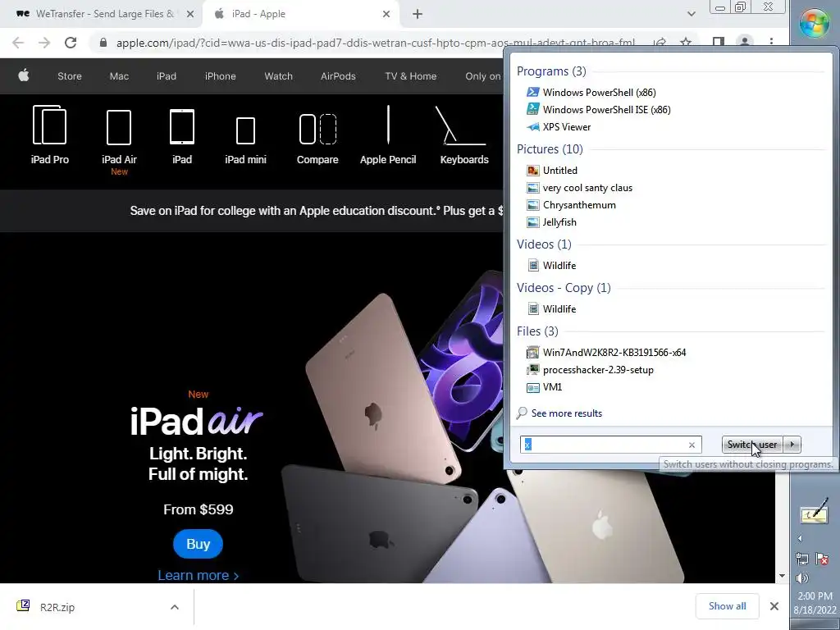The width and height of the screenshot is (840, 630).
Task: Open Action Center flag tray icon
Action: point(822,559)
